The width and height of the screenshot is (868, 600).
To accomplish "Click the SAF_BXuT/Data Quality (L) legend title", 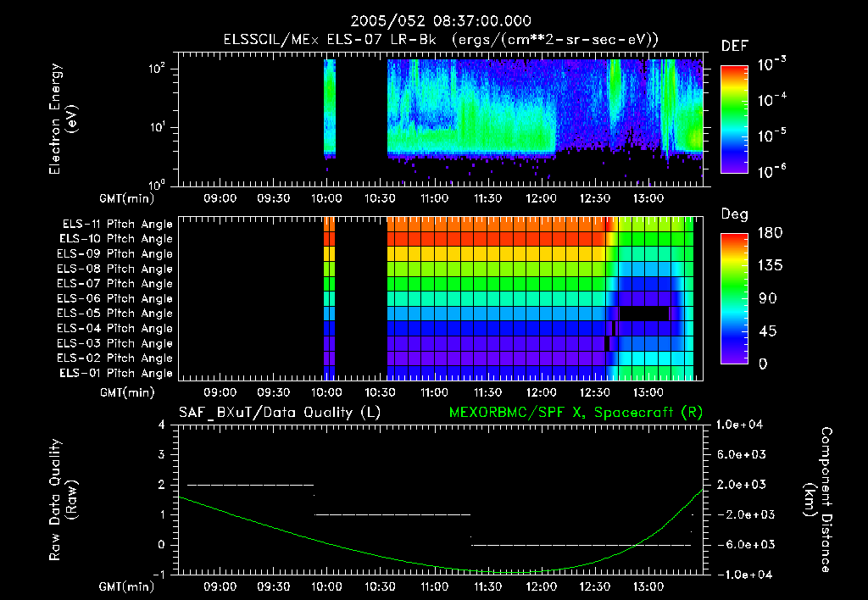I will (x=280, y=413).
